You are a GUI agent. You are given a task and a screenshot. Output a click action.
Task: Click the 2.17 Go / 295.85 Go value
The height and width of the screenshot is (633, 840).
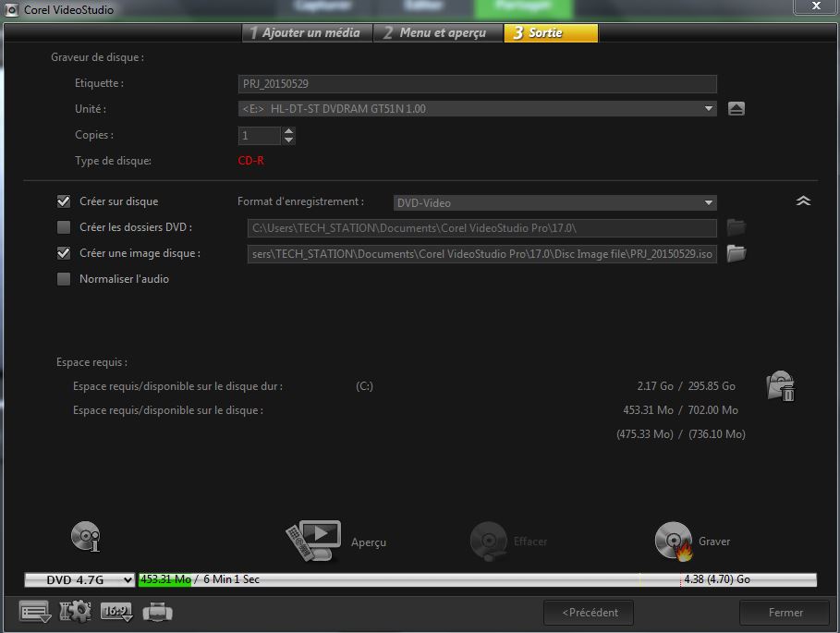coord(686,385)
